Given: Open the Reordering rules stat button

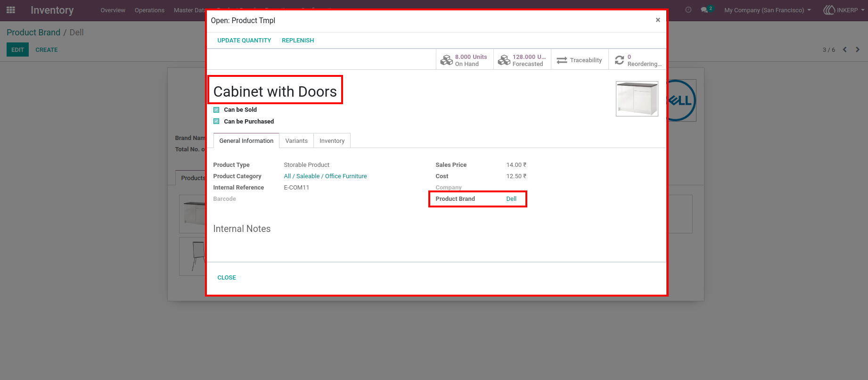Looking at the screenshot, I should [637, 60].
